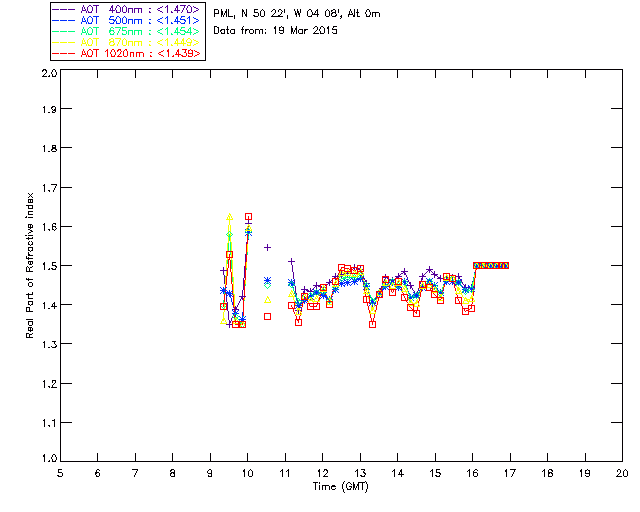Click the AOT 675nm legend entry
The image size is (640, 512).
click(126, 31)
